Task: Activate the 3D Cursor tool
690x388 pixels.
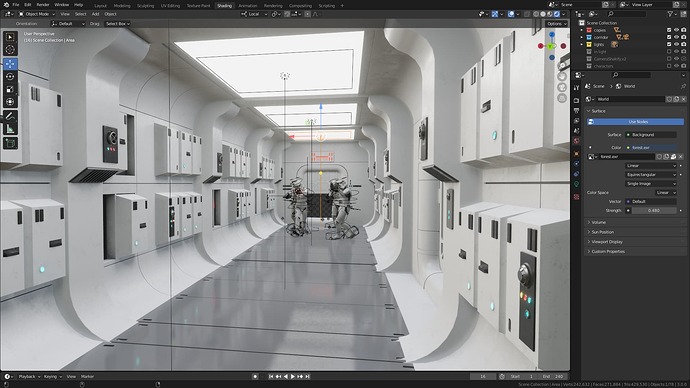Action: [10, 50]
